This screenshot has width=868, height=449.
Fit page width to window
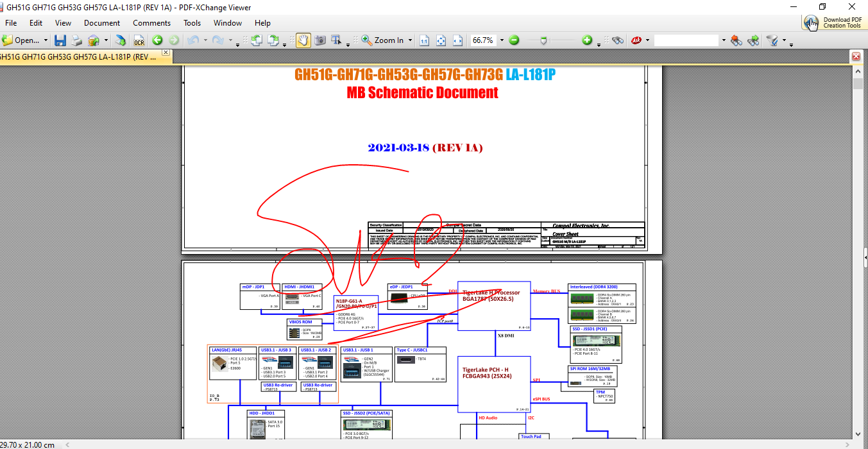(x=457, y=40)
